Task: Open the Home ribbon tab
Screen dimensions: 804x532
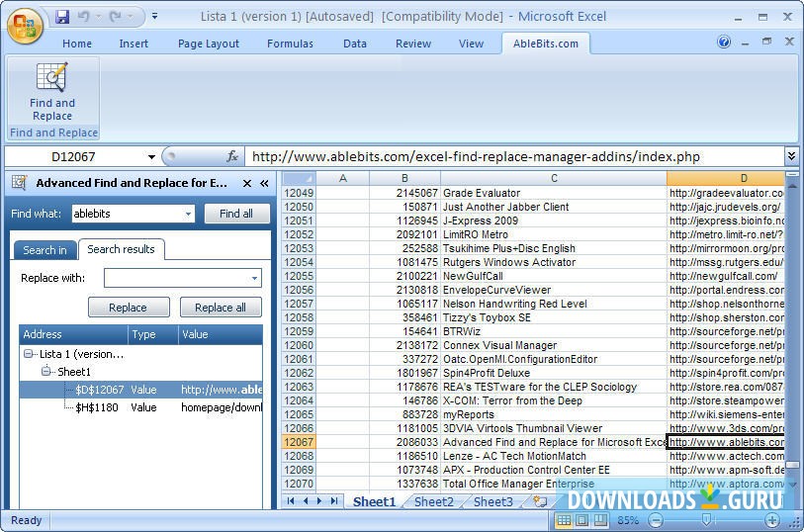Action: click(x=77, y=44)
